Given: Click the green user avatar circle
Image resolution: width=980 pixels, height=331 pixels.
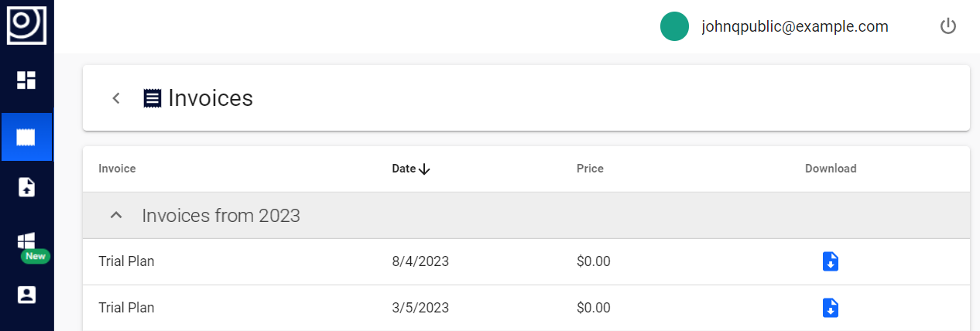Looking at the screenshot, I should point(674,26).
